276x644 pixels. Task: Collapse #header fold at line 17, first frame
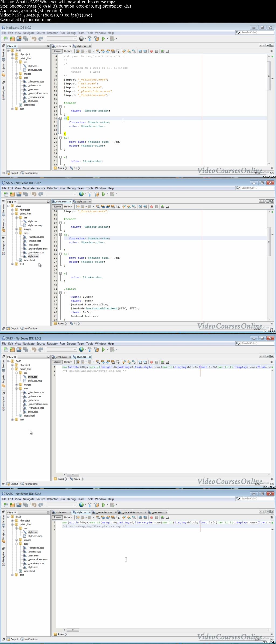coord(61,107)
